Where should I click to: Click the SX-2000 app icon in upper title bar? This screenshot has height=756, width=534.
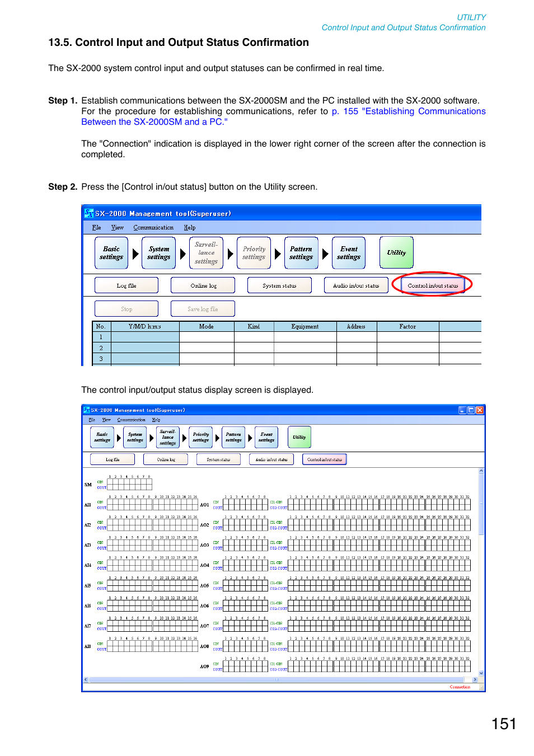point(89,213)
